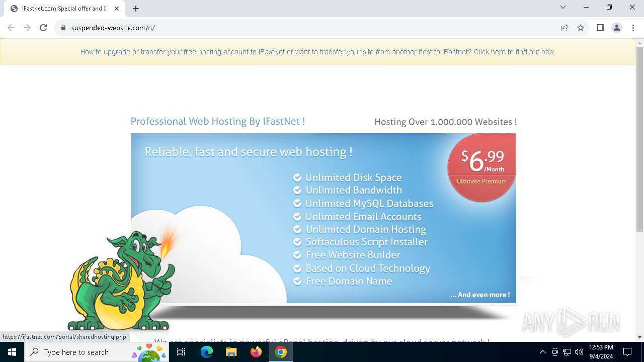Click the scrollbar down arrow
Image resolution: width=644 pixels, height=362 pixels.
(639, 337)
